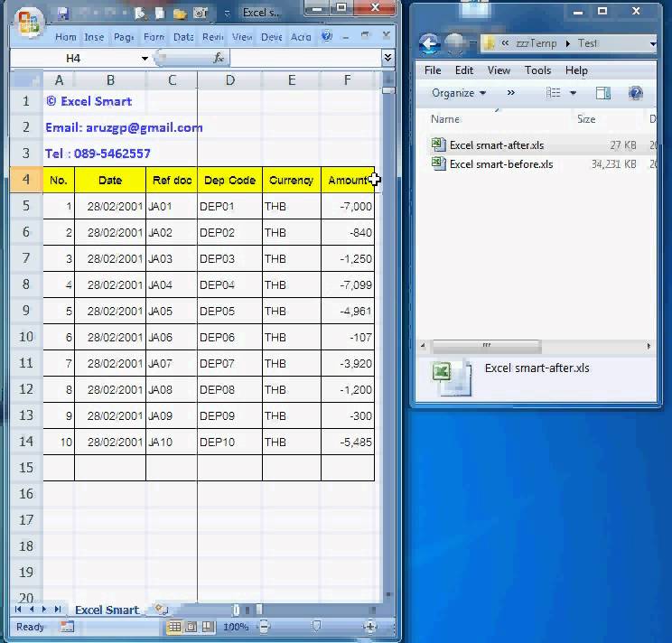Viewport: 672px width, 643px height.
Task: Expand the Name Box dropdown arrow
Action: click(145, 59)
